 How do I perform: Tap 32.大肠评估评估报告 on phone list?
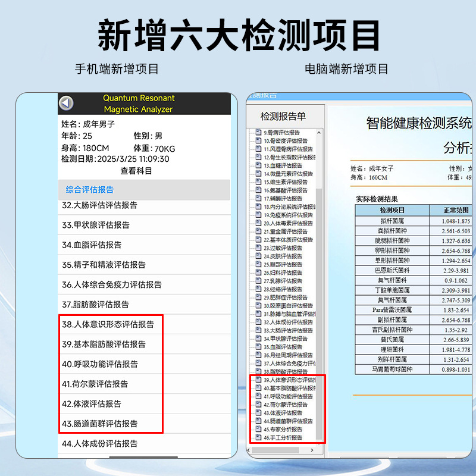pos(144,205)
